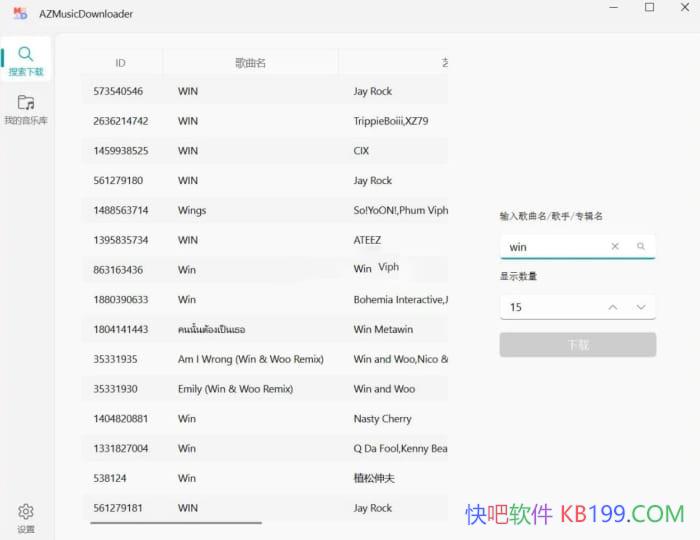Screen dimensions: 700x540
Task: Select row with ID 1880390633
Action: click(265, 299)
